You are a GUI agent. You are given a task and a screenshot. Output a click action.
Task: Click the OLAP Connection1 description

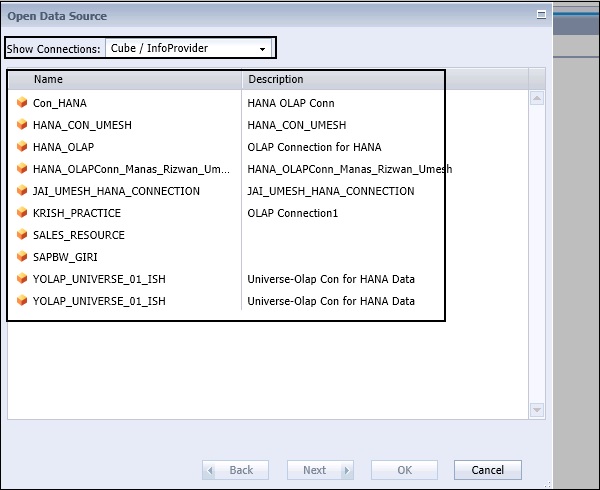[x=293, y=213]
